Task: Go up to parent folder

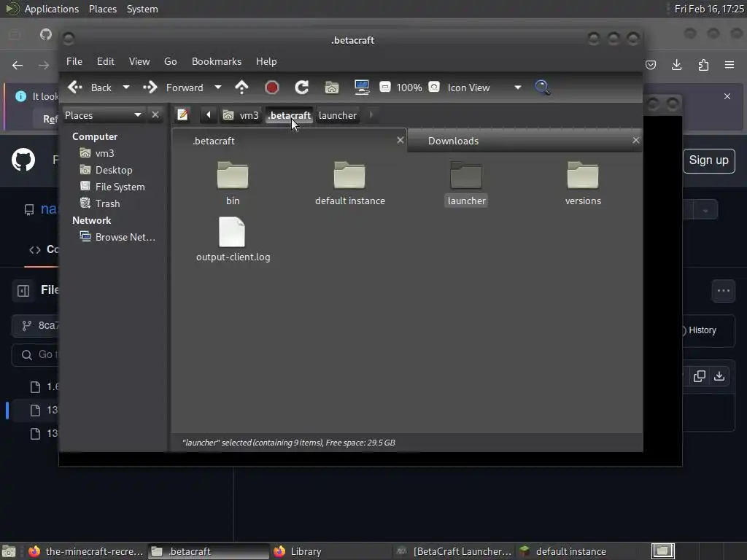Action: point(241,87)
